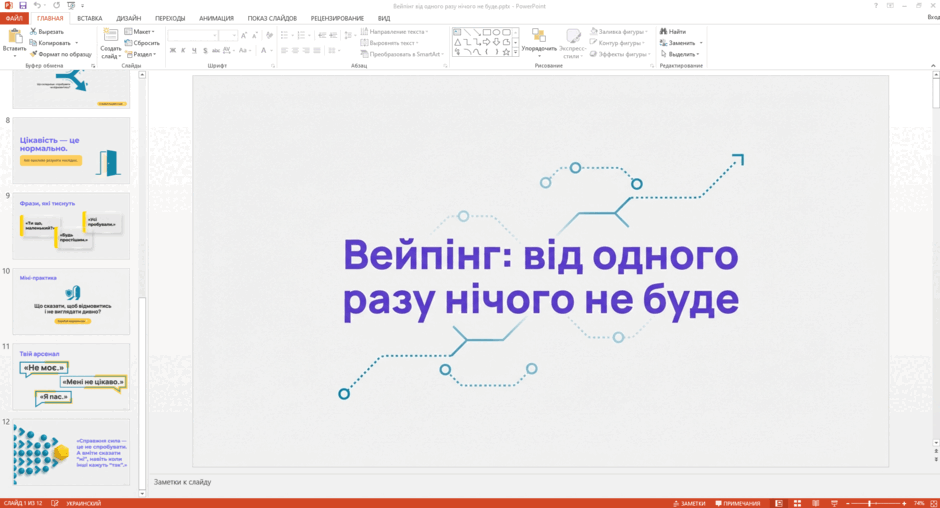
Task: Switch to the АНИМАЦИЯ tab
Action: 216,18
